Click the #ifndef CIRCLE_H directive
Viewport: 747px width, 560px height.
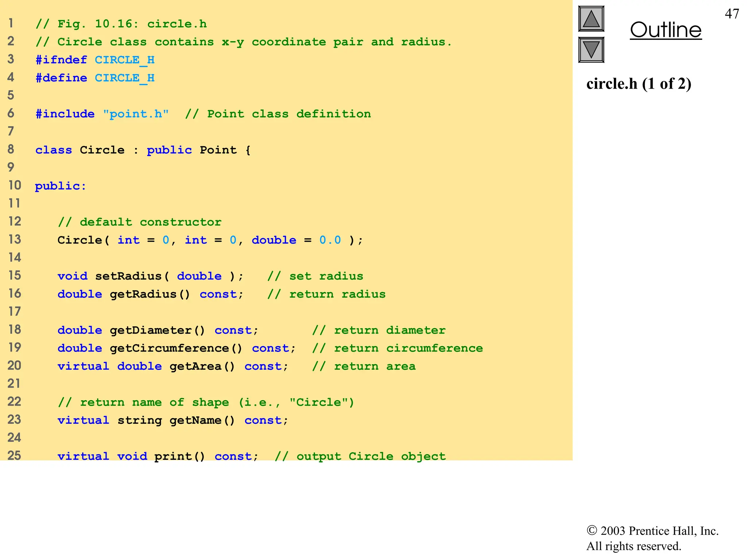(x=95, y=60)
